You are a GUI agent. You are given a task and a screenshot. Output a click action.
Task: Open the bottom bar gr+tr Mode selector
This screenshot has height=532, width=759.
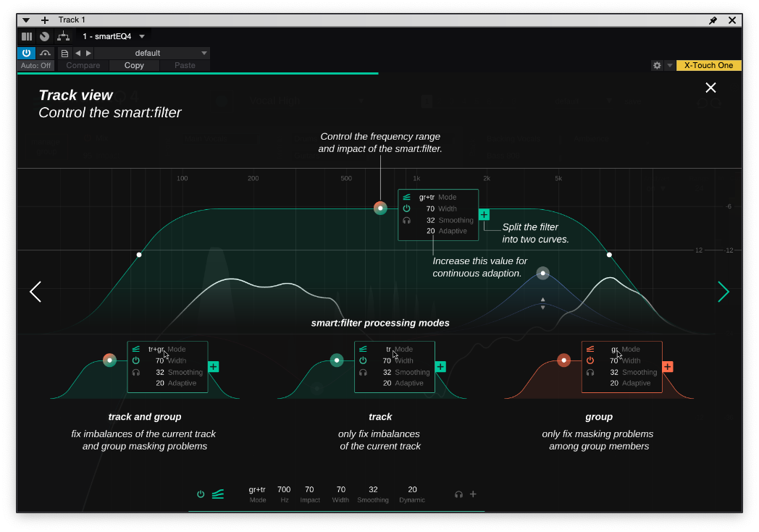click(x=257, y=490)
